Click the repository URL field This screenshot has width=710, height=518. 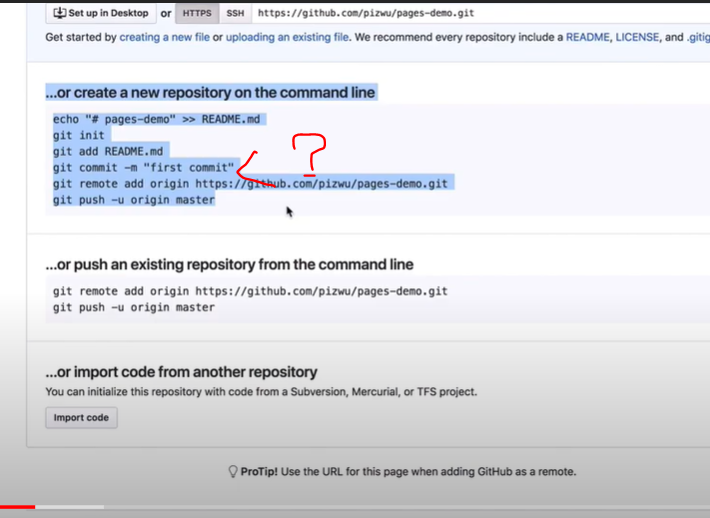click(481, 13)
